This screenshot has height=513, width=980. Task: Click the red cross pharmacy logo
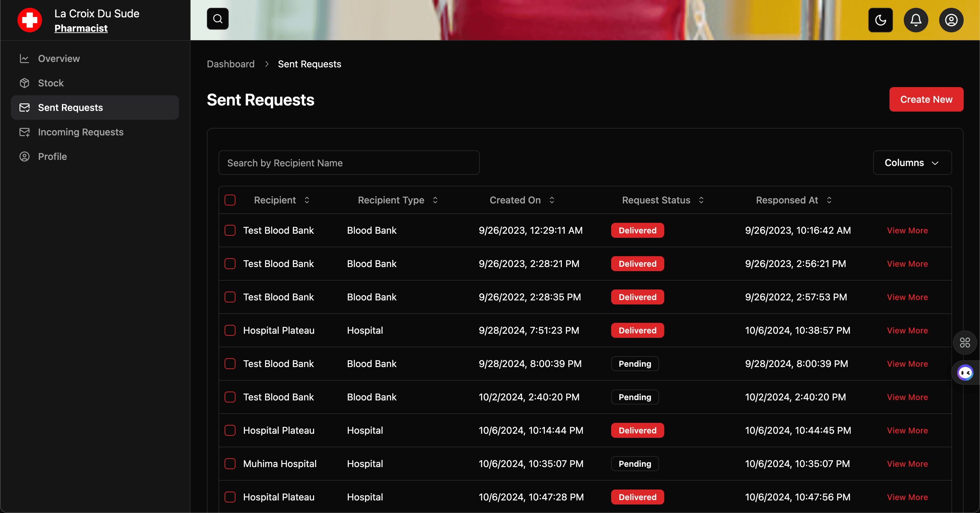(x=30, y=20)
